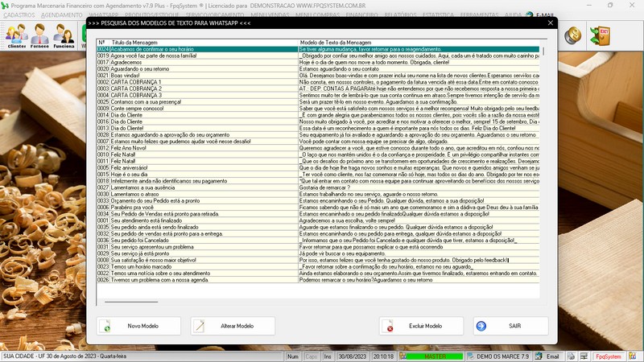Select row 0025 Contamos com a sua presença!
Viewport: 644px width, 362px height.
pos(318,102)
